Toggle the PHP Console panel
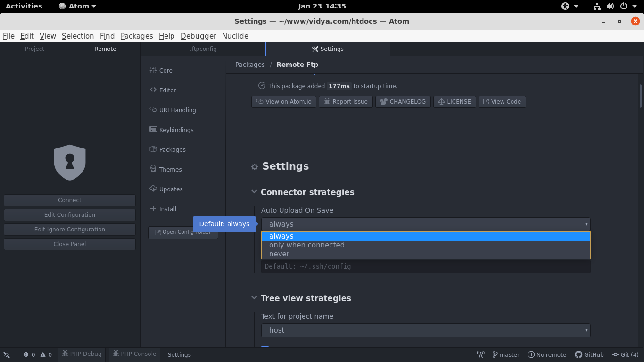644x362 pixels. [x=134, y=354]
